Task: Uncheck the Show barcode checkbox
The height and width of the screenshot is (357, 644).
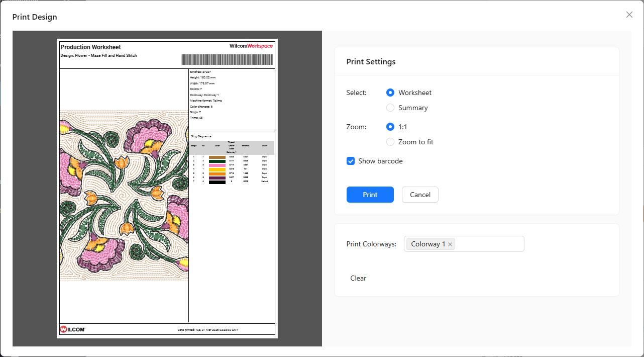Action: tap(351, 161)
